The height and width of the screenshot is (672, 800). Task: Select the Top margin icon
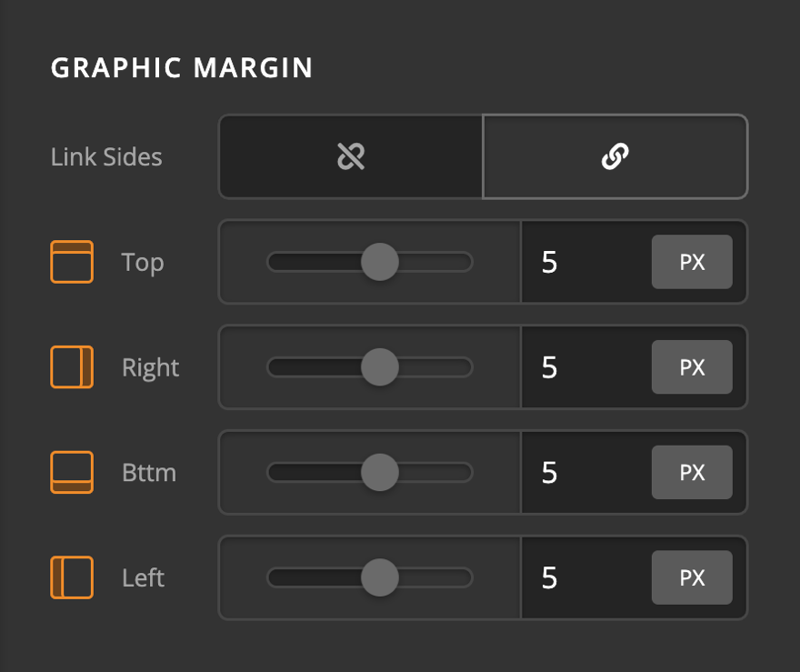tap(71, 262)
